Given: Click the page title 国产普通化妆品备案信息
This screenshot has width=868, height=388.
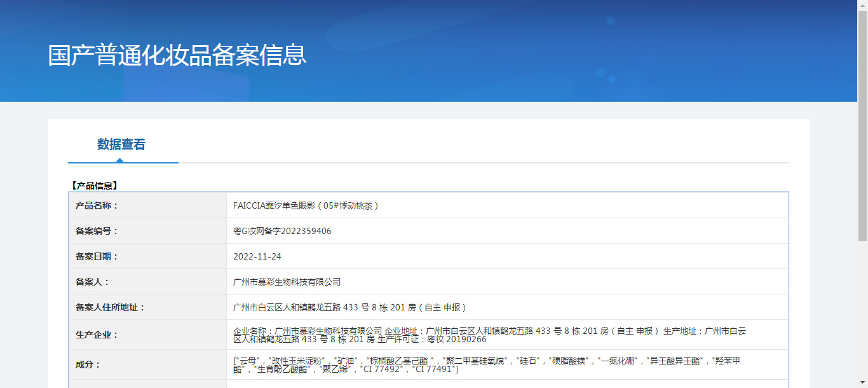Looking at the screenshot, I should [177, 55].
